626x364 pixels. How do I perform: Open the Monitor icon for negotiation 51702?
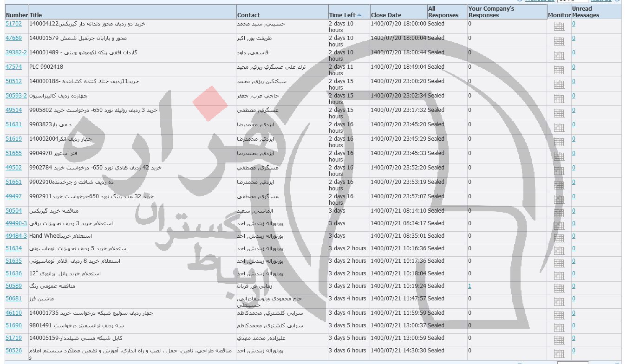pyautogui.click(x=559, y=27)
